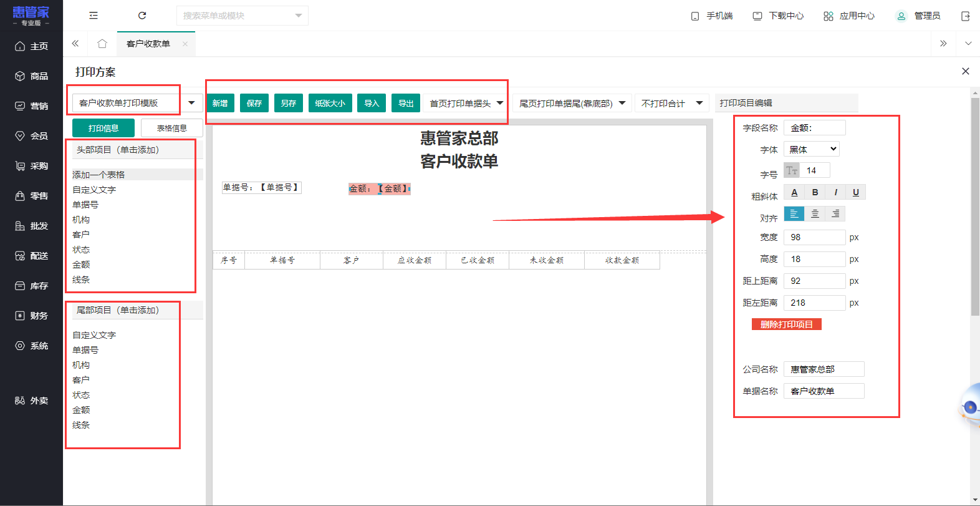Click the 字段名称 input field

815,128
